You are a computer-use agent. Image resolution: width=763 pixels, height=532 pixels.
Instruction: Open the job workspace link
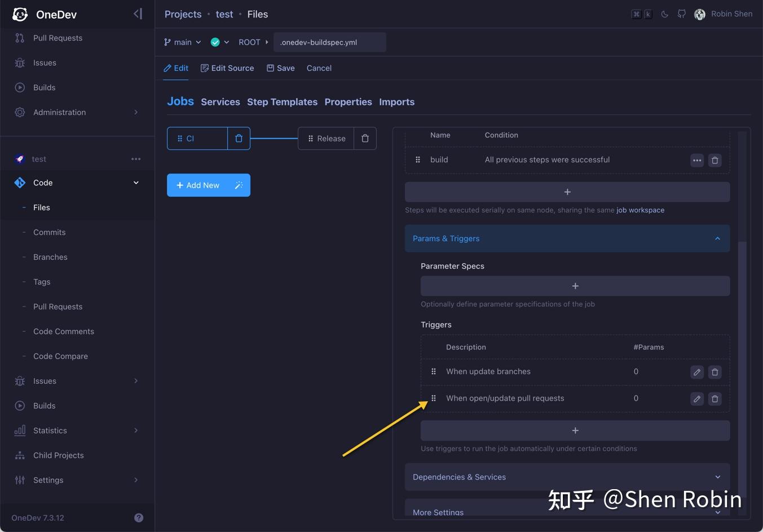pyautogui.click(x=640, y=210)
